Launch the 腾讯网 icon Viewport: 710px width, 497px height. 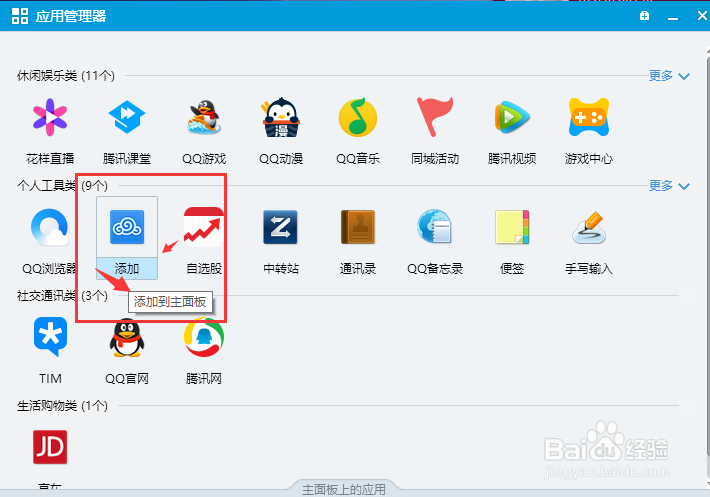click(204, 337)
